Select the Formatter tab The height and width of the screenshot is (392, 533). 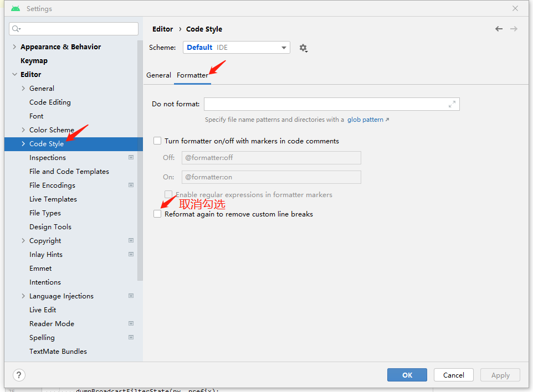click(x=192, y=75)
